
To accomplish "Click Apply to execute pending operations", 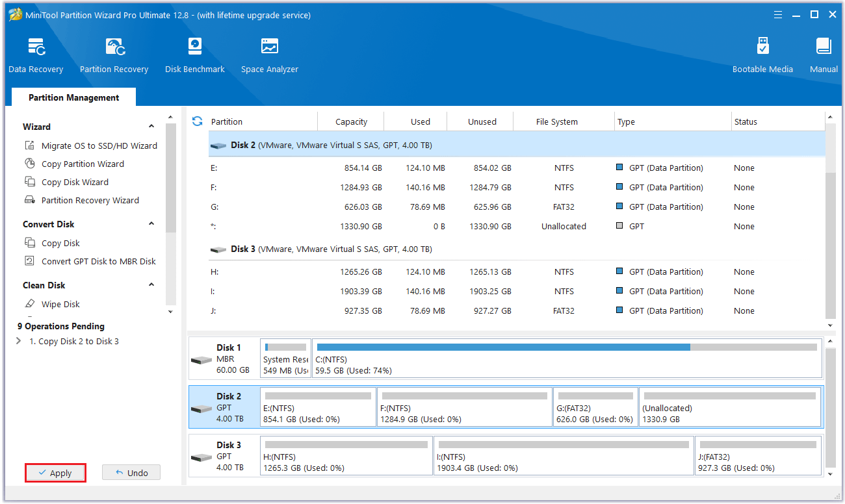I will coord(55,473).
